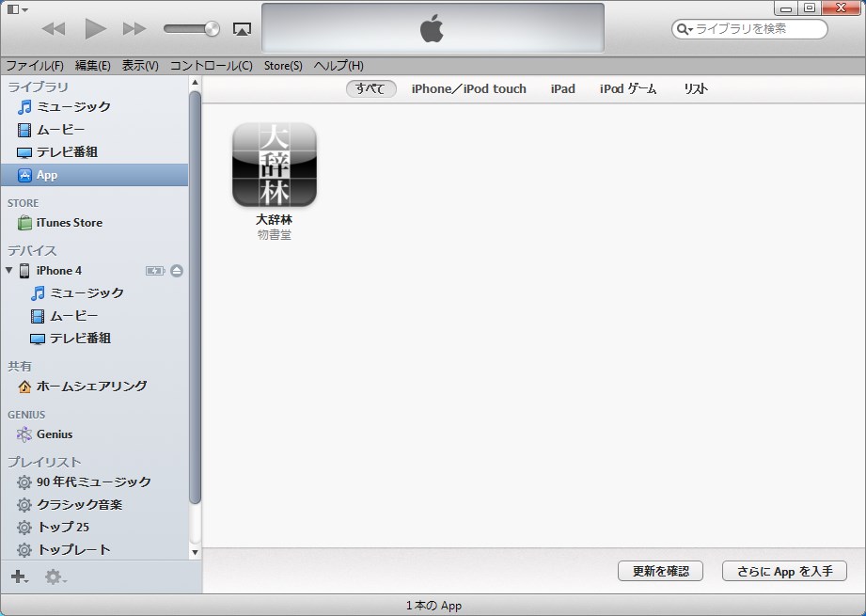Start playback with the Play button
This screenshot has width=866, height=616.
(95, 29)
